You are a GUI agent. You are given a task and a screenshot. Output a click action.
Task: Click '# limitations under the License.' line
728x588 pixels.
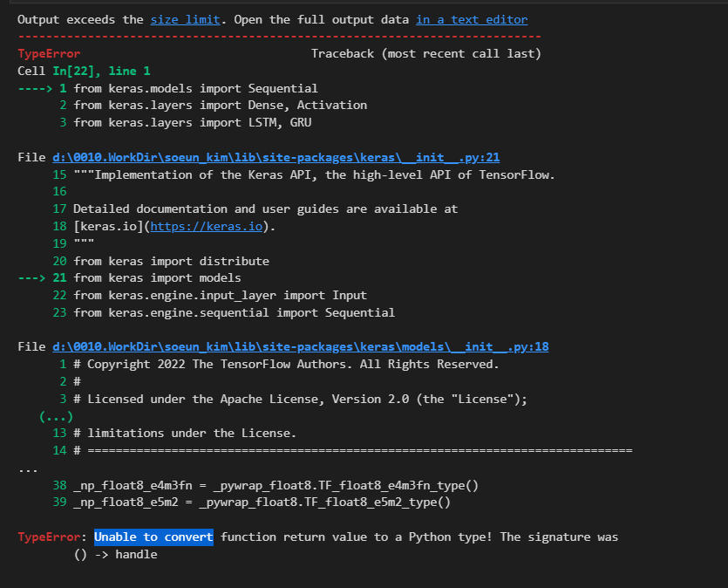pyautogui.click(x=185, y=433)
